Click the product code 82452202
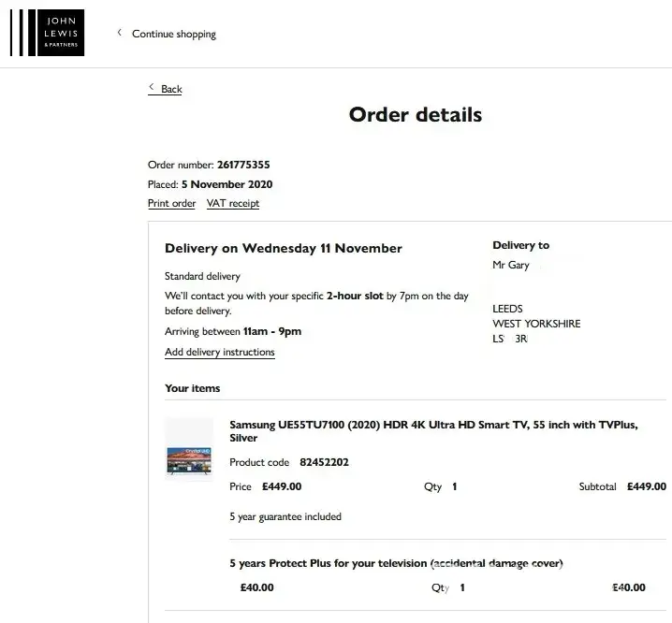Screen dimensions: 672x623 pyautogui.click(x=324, y=462)
